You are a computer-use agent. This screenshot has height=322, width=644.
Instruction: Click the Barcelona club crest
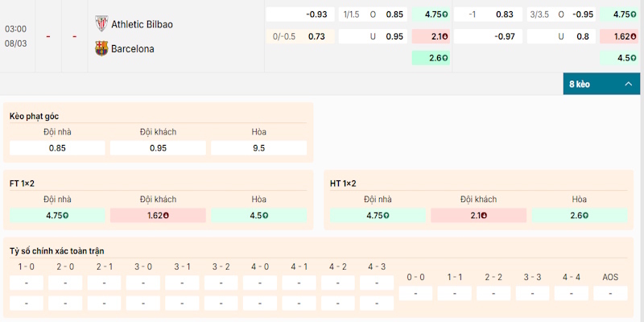pyautogui.click(x=101, y=48)
